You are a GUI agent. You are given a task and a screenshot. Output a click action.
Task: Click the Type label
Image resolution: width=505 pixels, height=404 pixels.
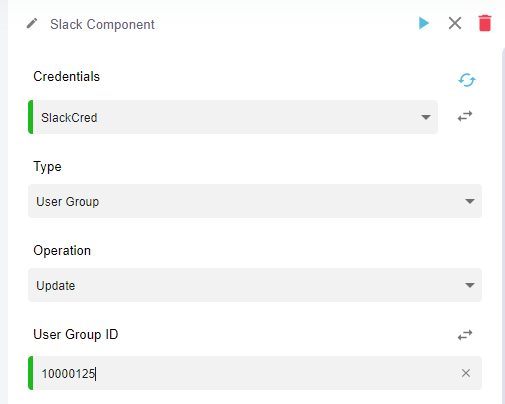tap(47, 167)
